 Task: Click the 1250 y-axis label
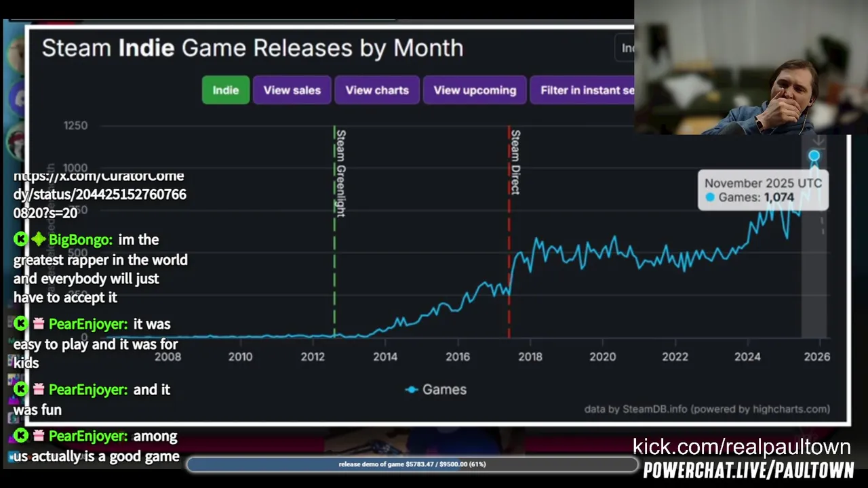75,125
